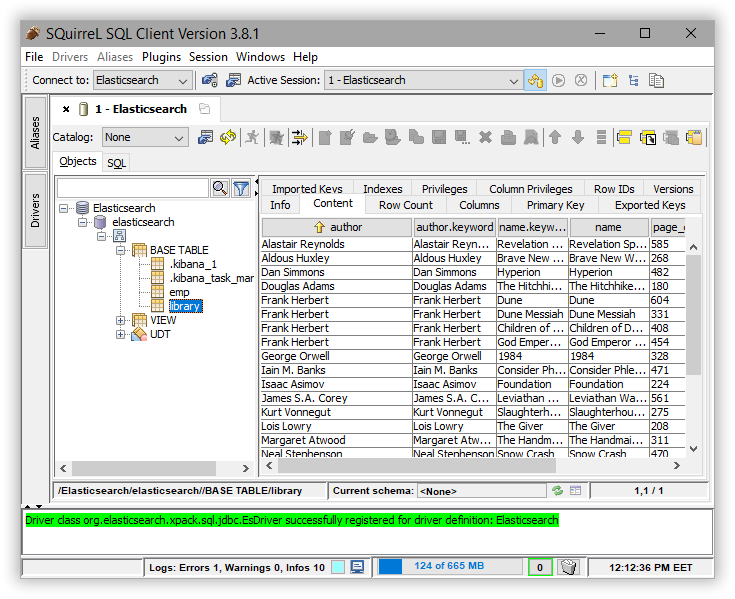Click the refresh object tree icon beside Catalog
Image resolution: width=735 pixels, height=599 pixels.
click(228, 137)
